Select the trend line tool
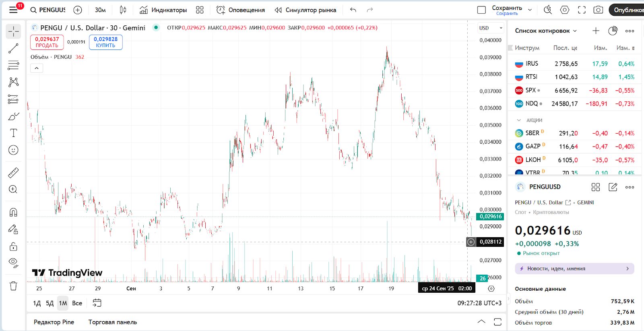Viewport: 644px width, 331px height. pos(13,48)
